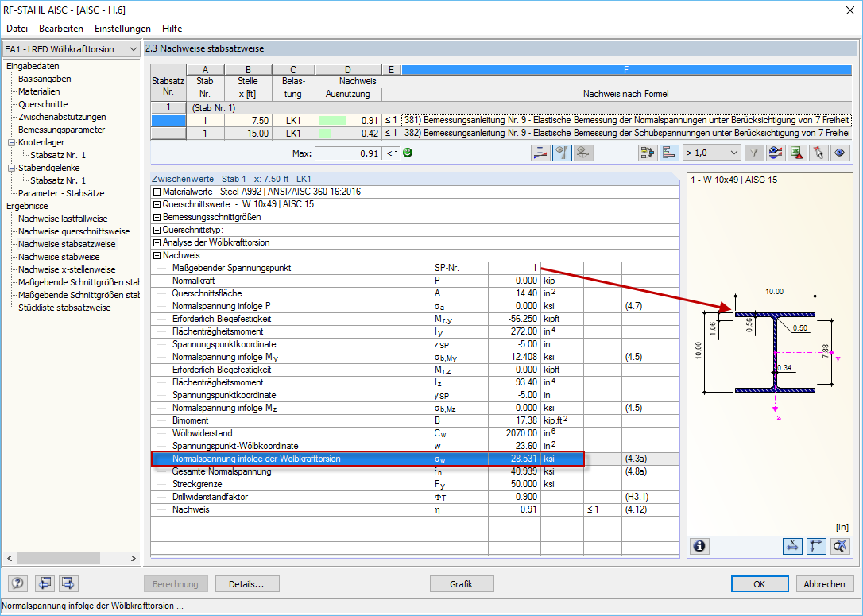The image size is (863, 616).
Task: Expand the Bemessungsschnittgrößen row
Action: pos(157,218)
